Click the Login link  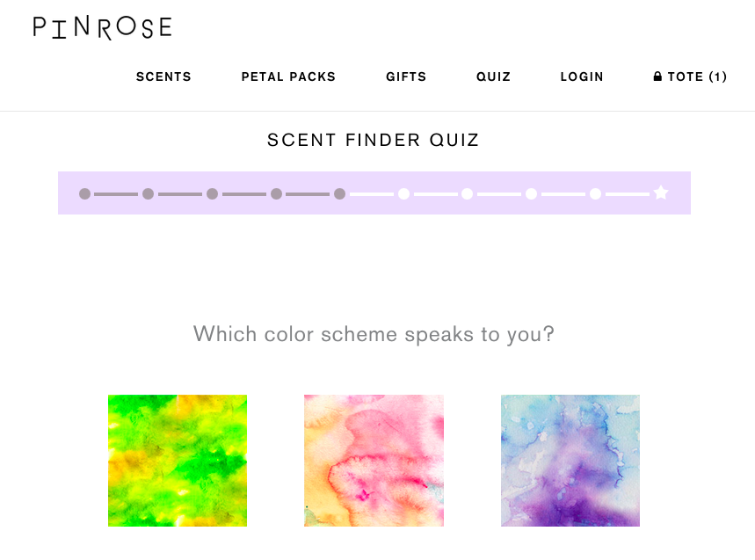[x=582, y=76]
